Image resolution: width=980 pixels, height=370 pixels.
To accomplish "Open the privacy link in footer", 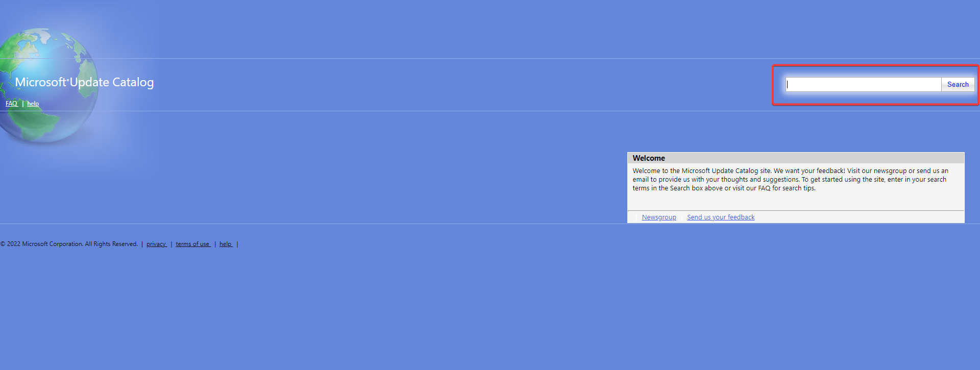I will [x=156, y=244].
